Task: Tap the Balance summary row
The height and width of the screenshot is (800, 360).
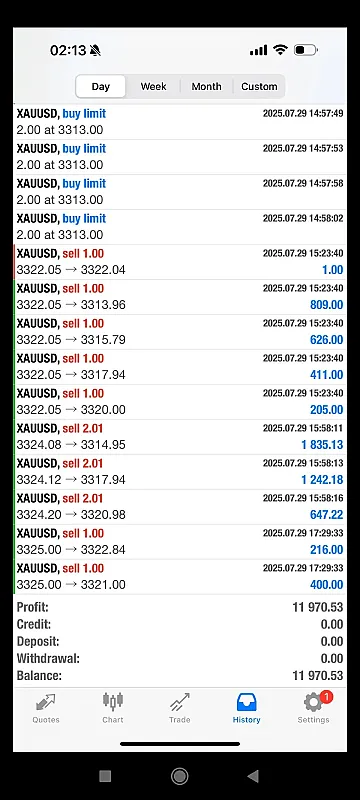Action: tap(180, 676)
